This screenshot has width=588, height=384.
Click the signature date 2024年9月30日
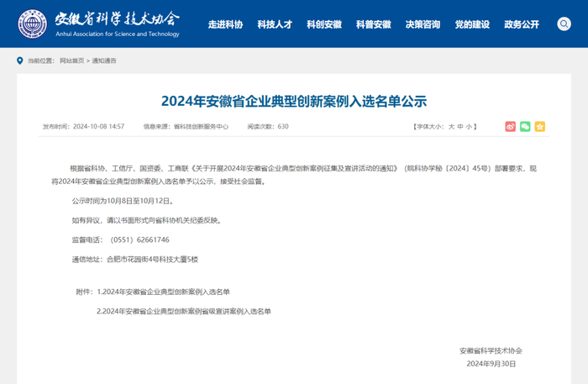491,364
